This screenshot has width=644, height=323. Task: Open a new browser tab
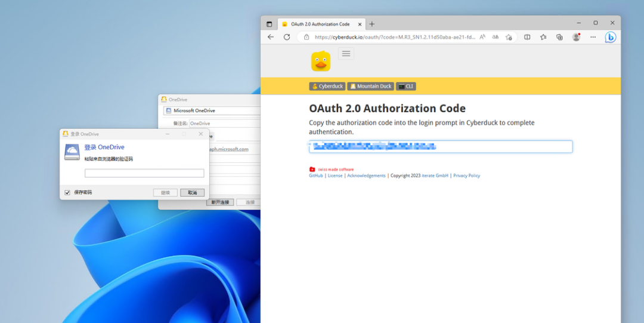[371, 24]
